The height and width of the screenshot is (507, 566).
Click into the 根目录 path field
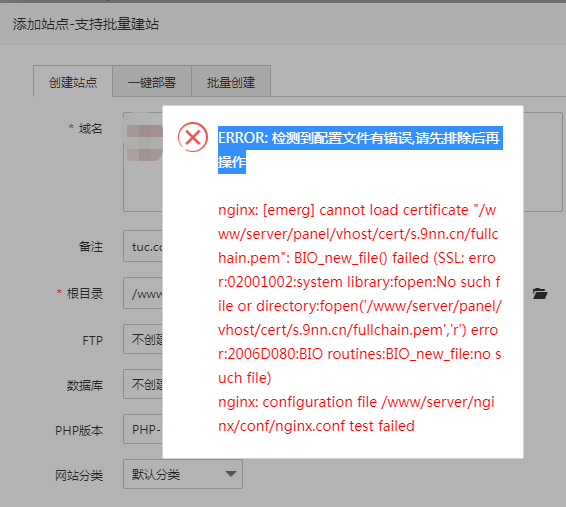pos(143,293)
